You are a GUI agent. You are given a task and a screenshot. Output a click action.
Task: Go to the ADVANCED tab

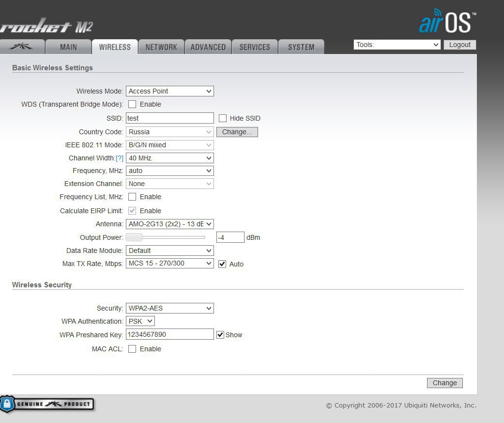[208, 47]
